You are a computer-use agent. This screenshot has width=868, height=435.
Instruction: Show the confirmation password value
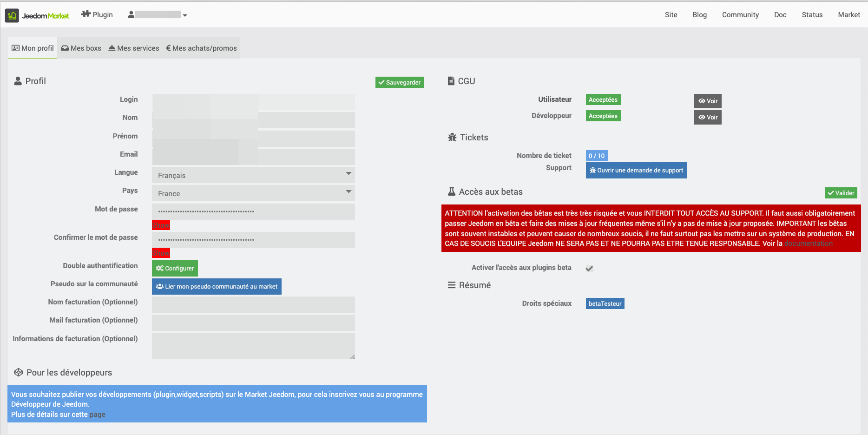coord(161,253)
